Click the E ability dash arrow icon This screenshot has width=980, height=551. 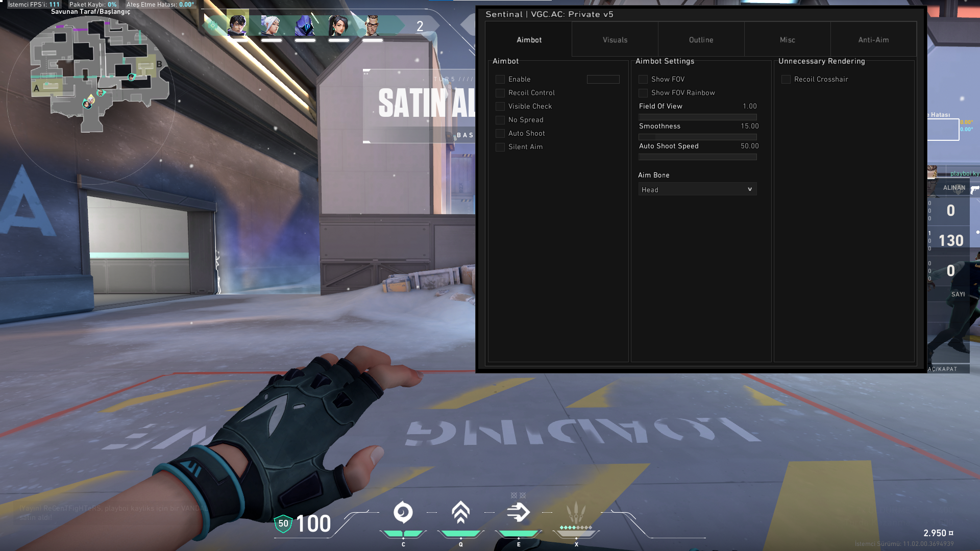[518, 512]
